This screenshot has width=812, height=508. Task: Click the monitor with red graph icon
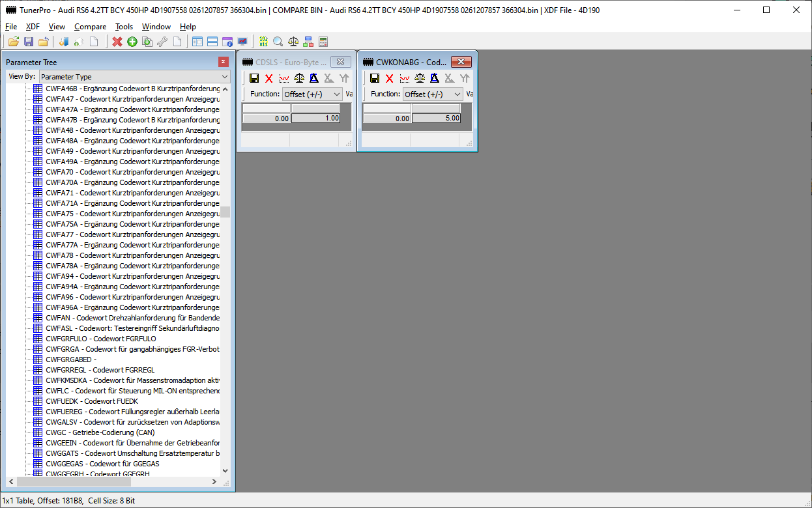tap(242, 42)
